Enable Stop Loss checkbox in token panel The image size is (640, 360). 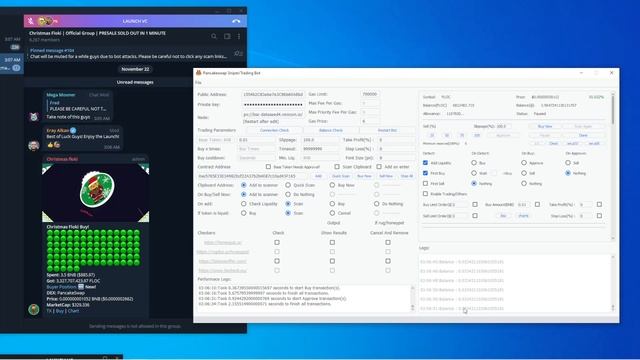[599, 216]
